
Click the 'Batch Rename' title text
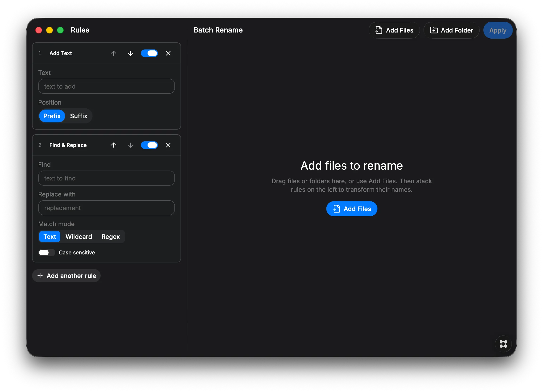pos(218,30)
